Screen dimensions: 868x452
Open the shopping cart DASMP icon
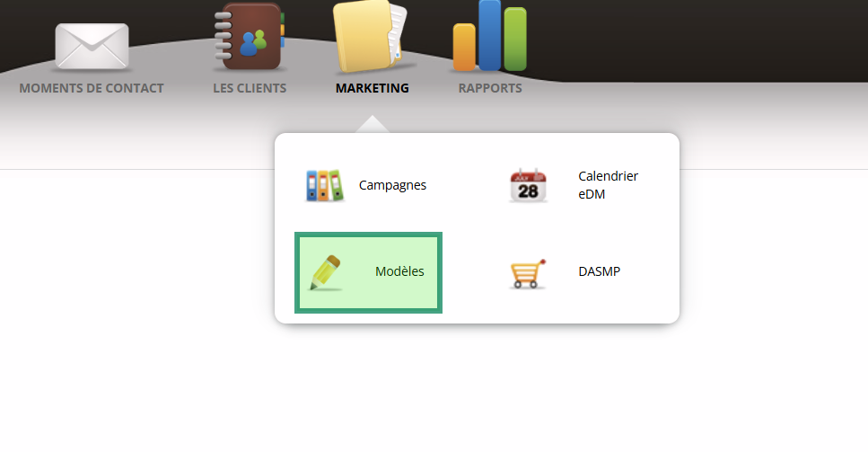[528, 273]
